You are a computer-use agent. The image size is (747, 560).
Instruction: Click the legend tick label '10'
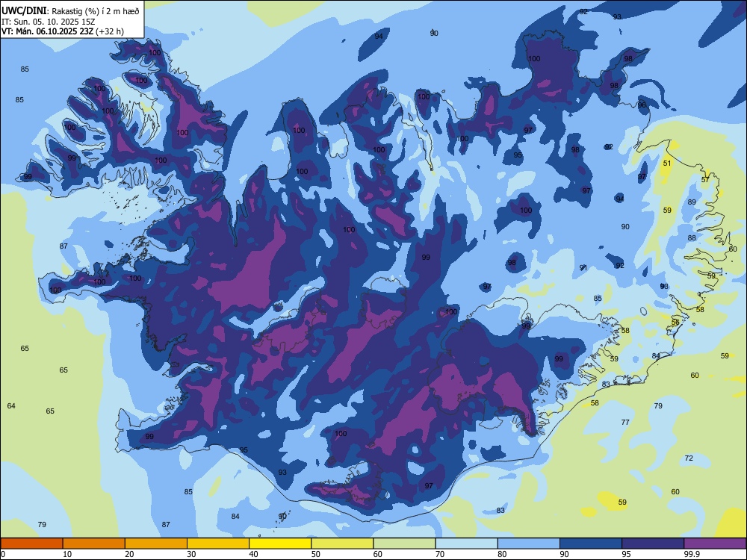coord(67,554)
